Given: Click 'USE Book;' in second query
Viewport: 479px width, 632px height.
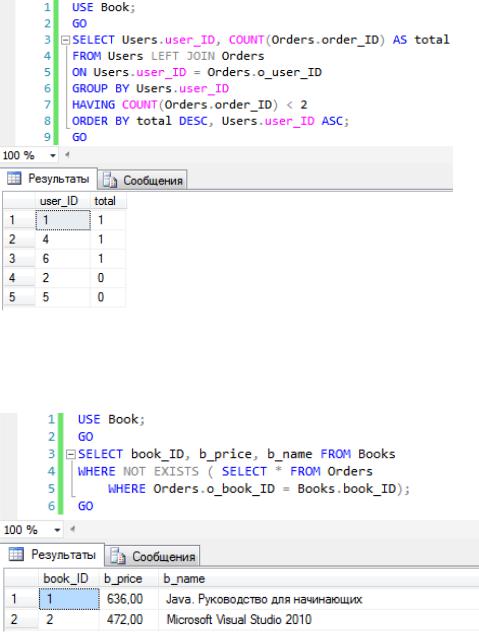Looking at the screenshot, I should [111, 419].
